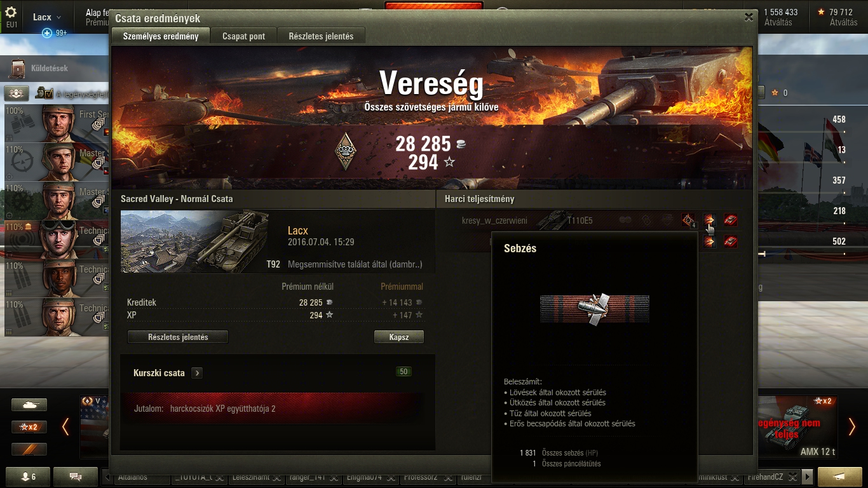
Task: Click the Részletes jelentés button
Action: point(178,337)
